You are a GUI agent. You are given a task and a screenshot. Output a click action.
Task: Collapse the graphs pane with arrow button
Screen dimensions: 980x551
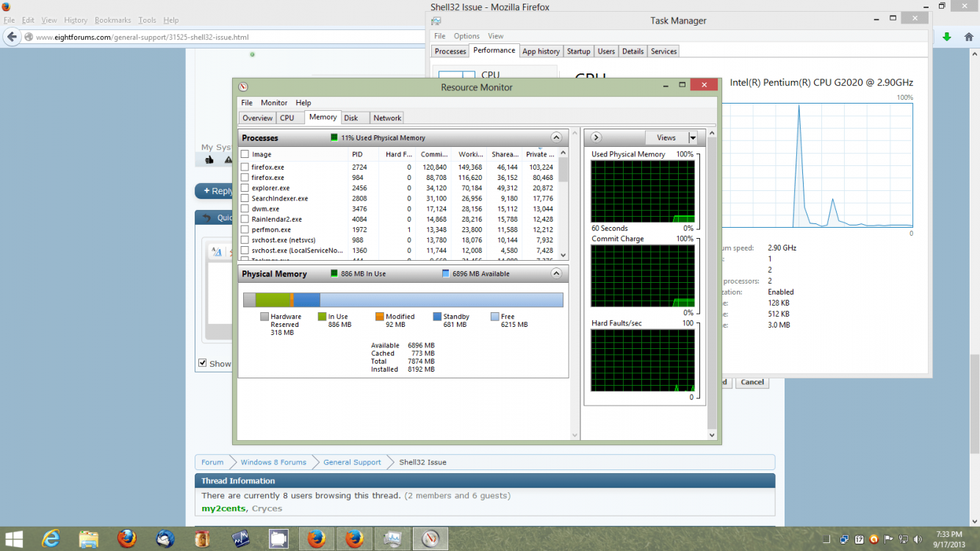pos(596,137)
